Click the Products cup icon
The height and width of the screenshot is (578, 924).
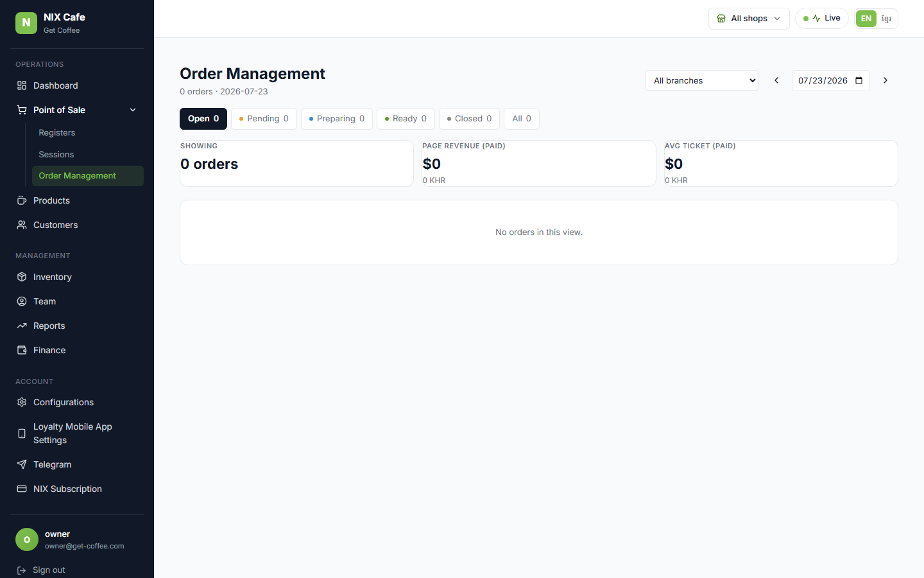pyautogui.click(x=22, y=200)
